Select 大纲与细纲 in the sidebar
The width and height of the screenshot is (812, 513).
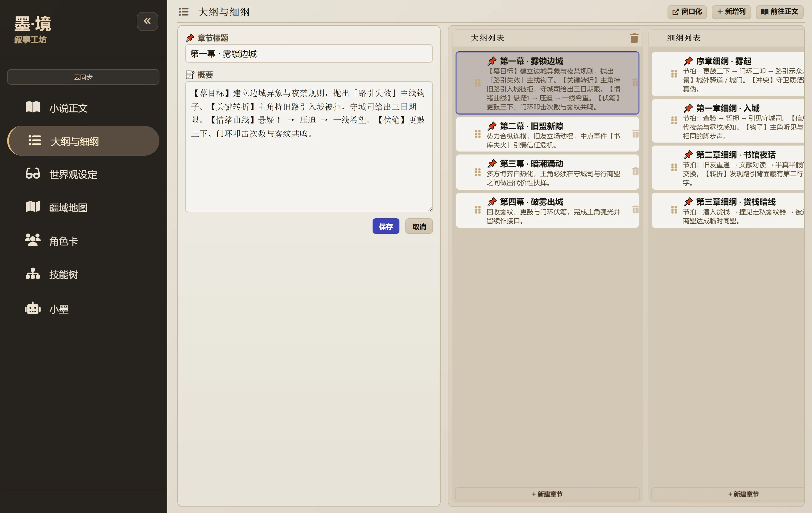[83, 141]
